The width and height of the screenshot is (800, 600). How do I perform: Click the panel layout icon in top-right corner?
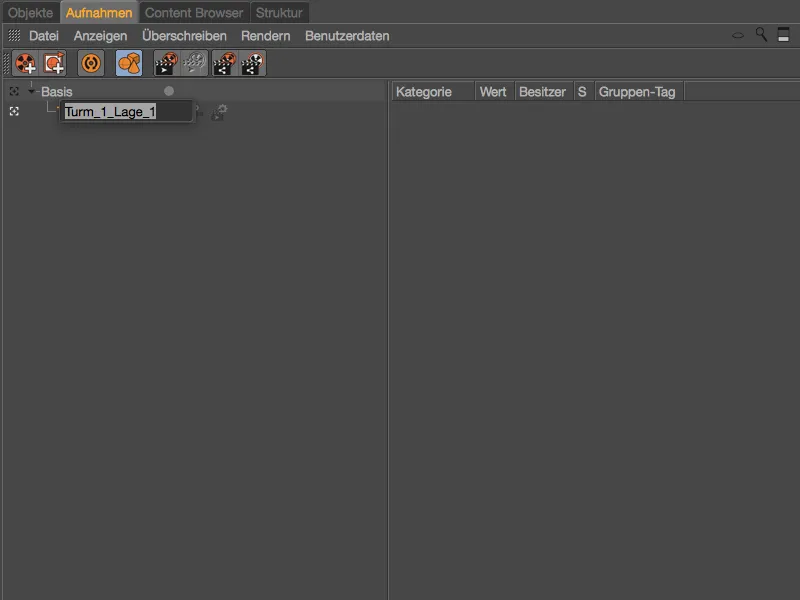pos(783,35)
